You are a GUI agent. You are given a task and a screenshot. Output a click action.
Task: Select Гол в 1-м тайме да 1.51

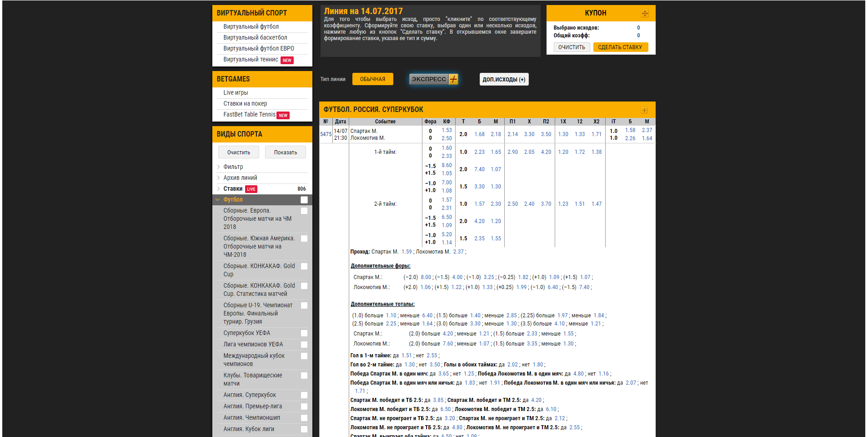[406, 356]
